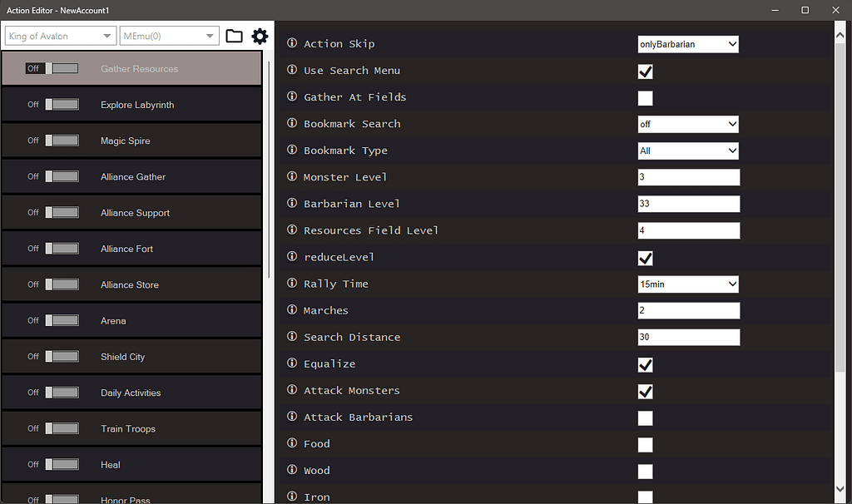Click the info icon beside Monster Level
Image resolution: width=852 pixels, height=504 pixels.
click(x=290, y=177)
